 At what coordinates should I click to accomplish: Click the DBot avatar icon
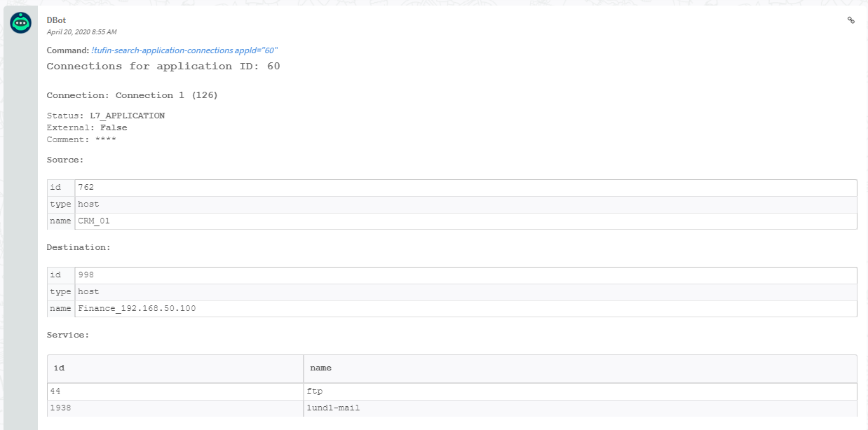20,23
